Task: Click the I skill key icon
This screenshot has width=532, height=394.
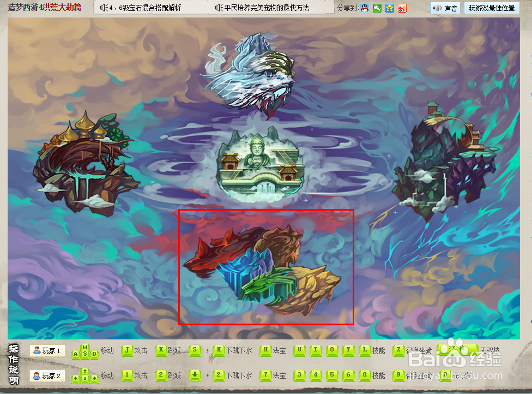Action: click(316, 350)
